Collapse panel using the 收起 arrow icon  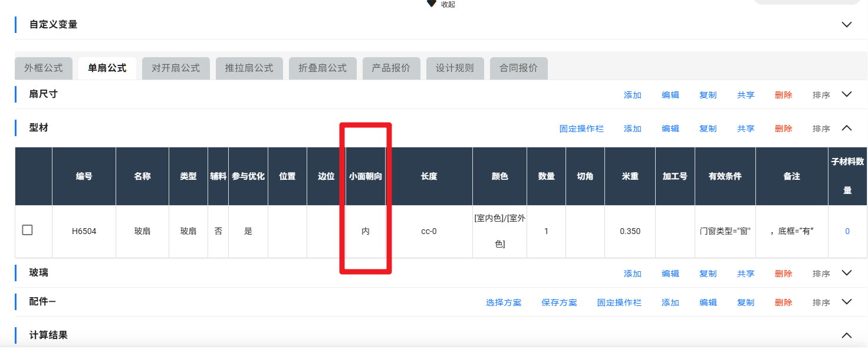[432, 4]
